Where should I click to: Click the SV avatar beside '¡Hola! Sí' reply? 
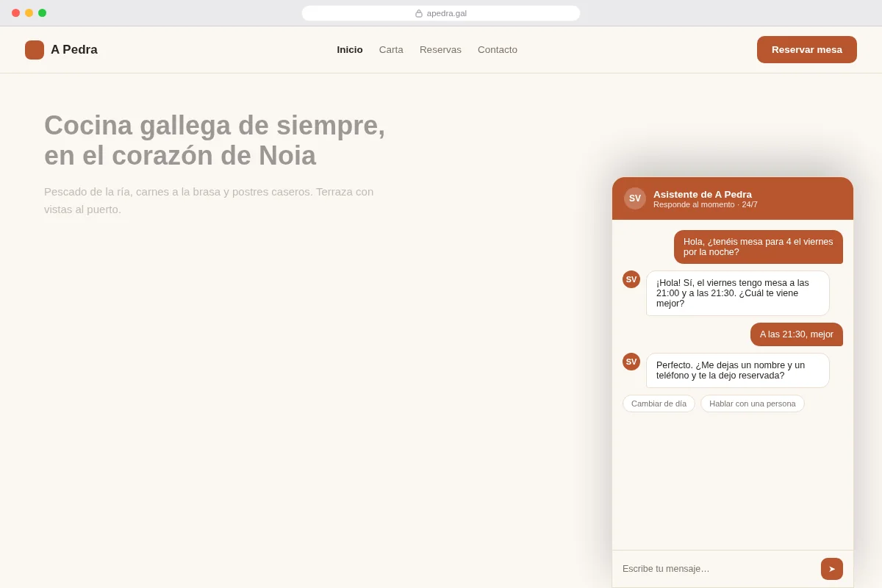pyautogui.click(x=631, y=279)
